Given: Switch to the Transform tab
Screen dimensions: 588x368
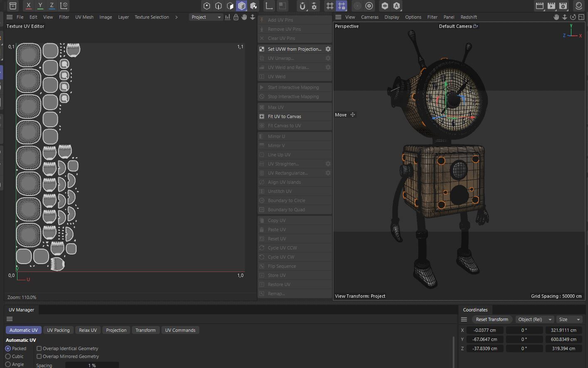Looking at the screenshot, I should (146, 330).
